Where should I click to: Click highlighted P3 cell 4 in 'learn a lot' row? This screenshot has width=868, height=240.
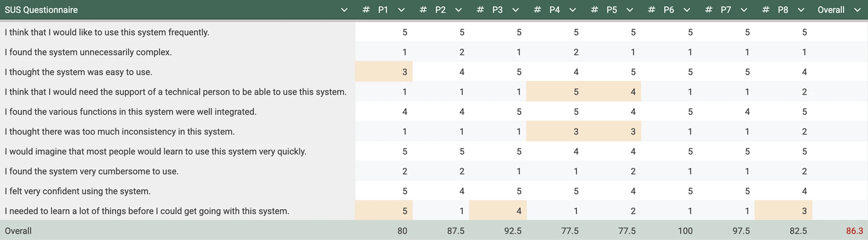(x=498, y=211)
